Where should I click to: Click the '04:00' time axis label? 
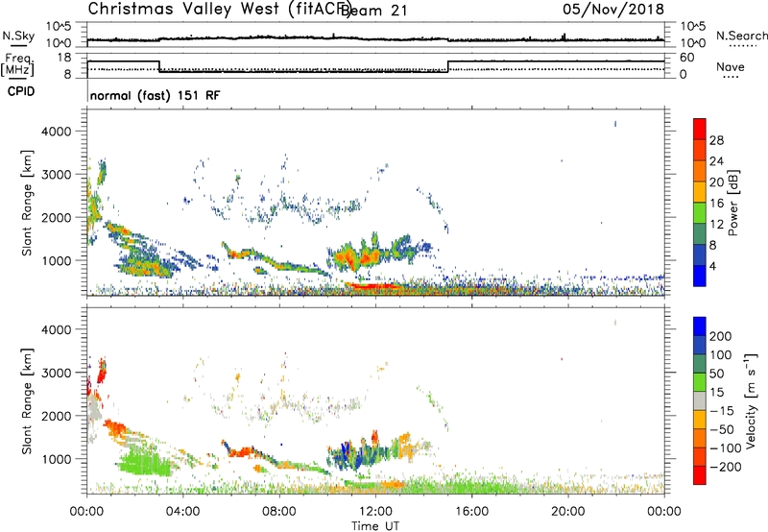click(x=182, y=512)
